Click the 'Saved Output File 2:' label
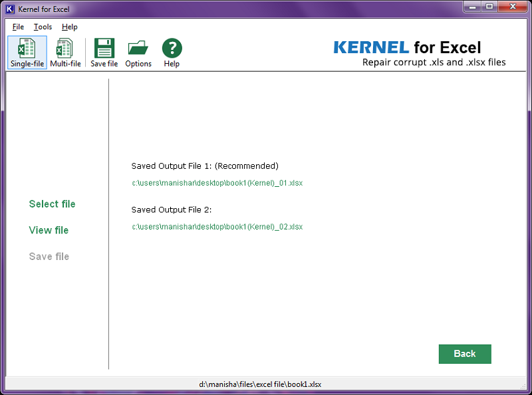Screen dimensions: 532x395 172,209
